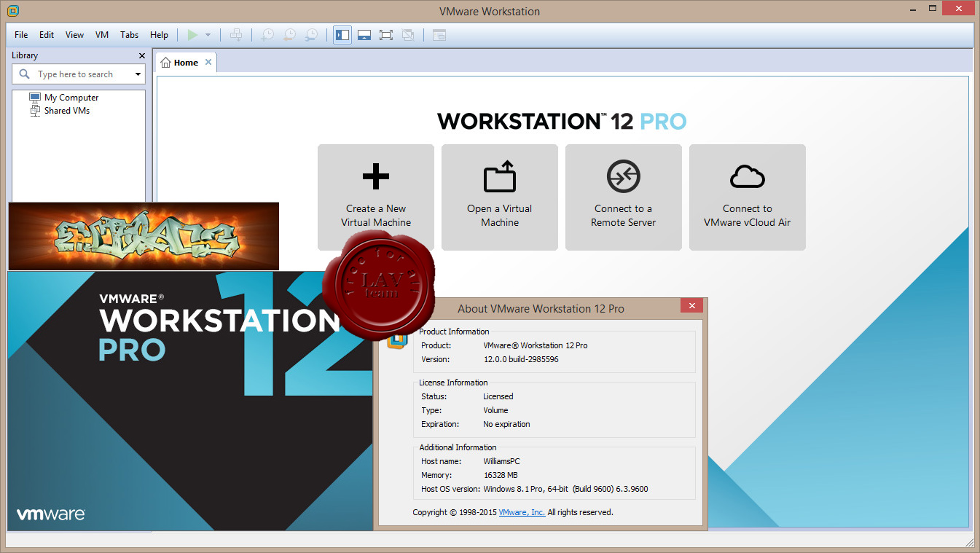980x553 pixels.
Task: Click the Take Snapshot toolbar icon
Action: click(x=267, y=35)
